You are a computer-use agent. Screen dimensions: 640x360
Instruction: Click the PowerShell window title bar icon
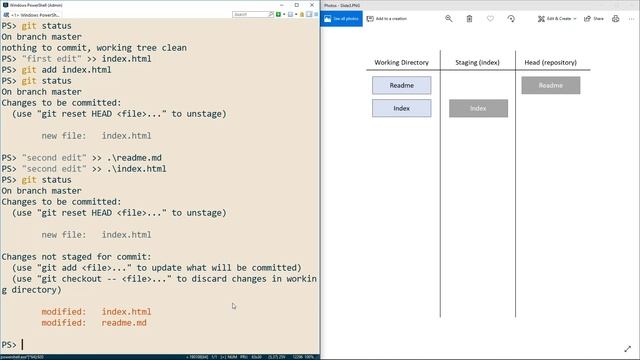[x=5, y=5]
